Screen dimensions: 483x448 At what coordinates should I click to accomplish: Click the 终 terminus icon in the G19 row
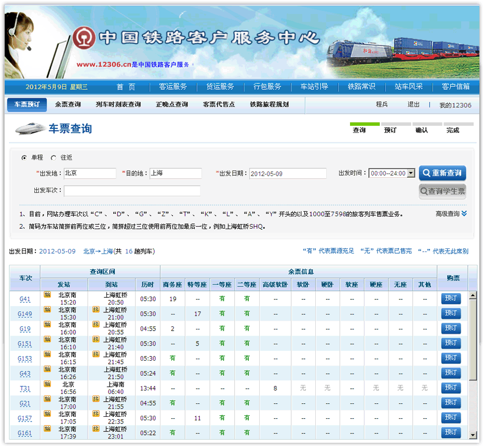96,324
